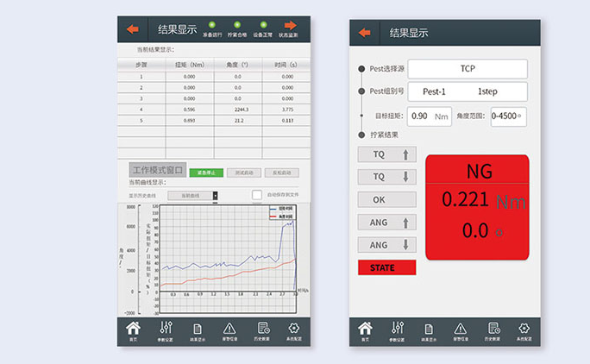Tap the third green status LED in the header
This screenshot has height=364, width=590.
point(263,25)
